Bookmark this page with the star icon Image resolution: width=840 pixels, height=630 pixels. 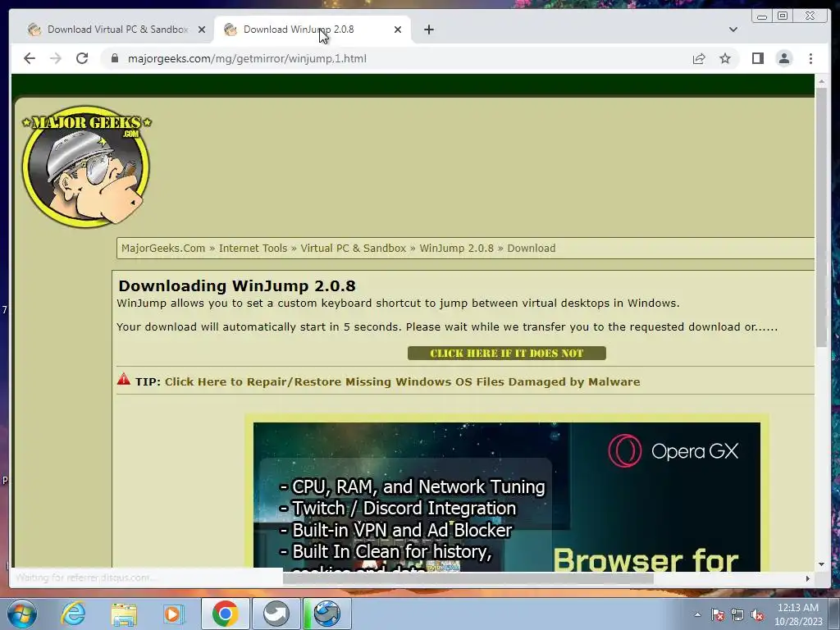point(725,58)
